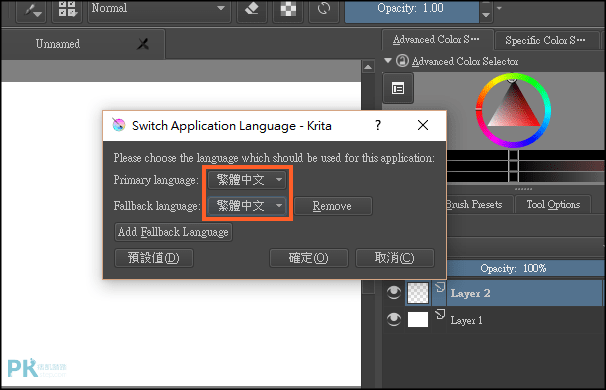The image size is (606, 390).
Task: Open the color selector settings icon
Action: click(398, 89)
